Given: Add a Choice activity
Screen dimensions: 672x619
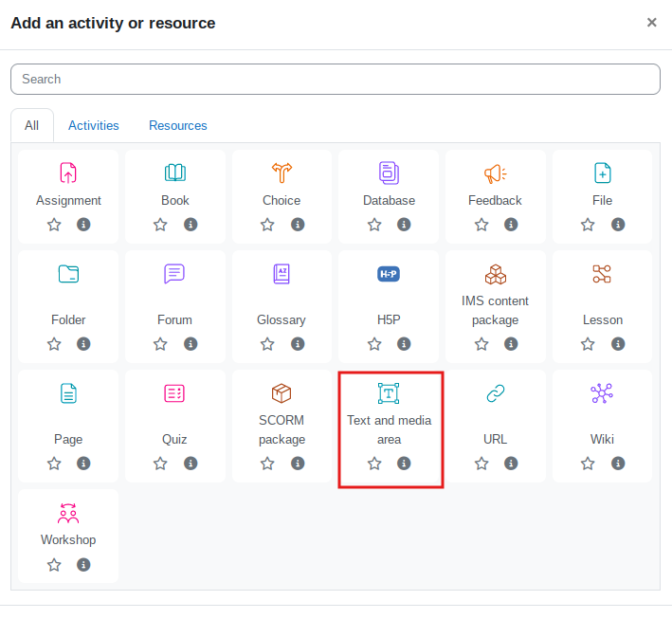Looking at the screenshot, I should (x=282, y=173).
